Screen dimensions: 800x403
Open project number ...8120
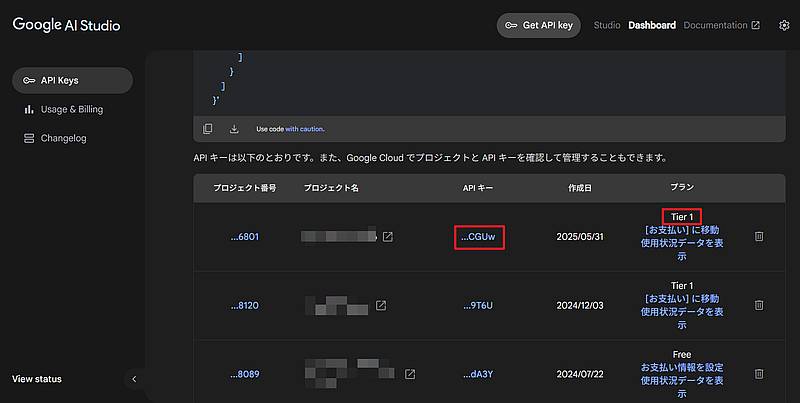coord(244,305)
